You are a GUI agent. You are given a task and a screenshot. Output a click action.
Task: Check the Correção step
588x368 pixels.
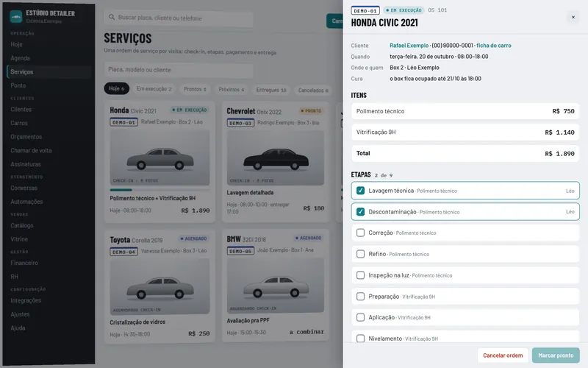(360, 233)
